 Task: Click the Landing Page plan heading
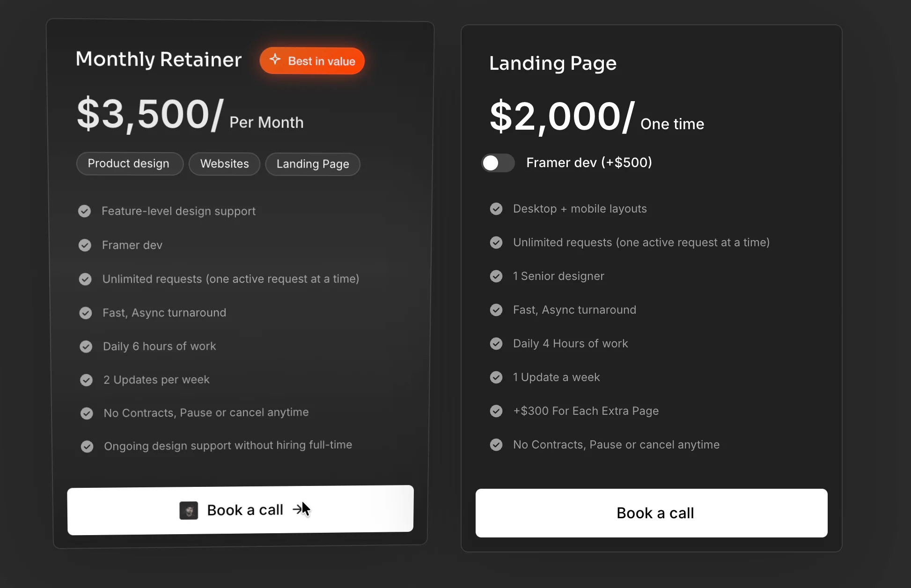[x=553, y=63]
